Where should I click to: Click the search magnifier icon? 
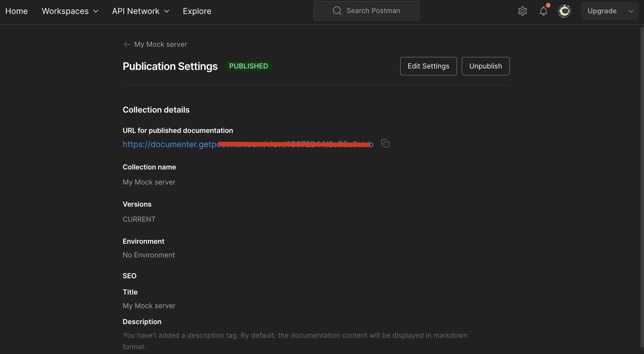pyautogui.click(x=337, y=11)
